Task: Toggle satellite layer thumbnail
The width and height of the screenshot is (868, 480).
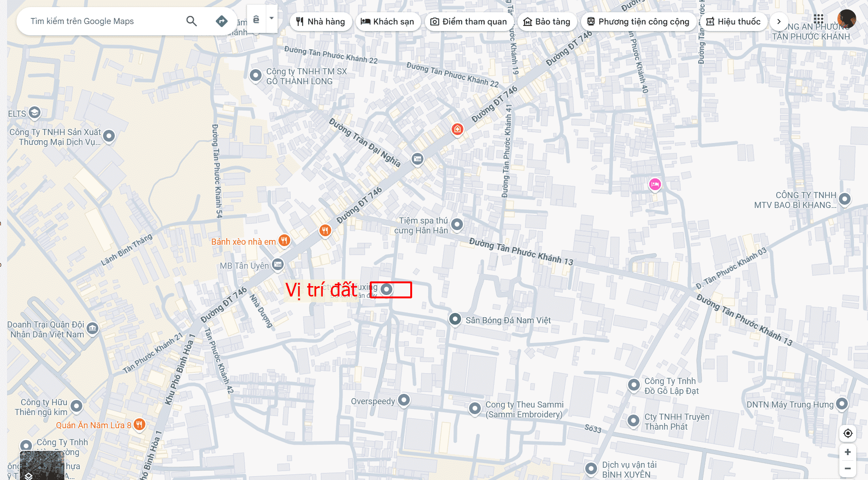Action: (x=42, y=465)
